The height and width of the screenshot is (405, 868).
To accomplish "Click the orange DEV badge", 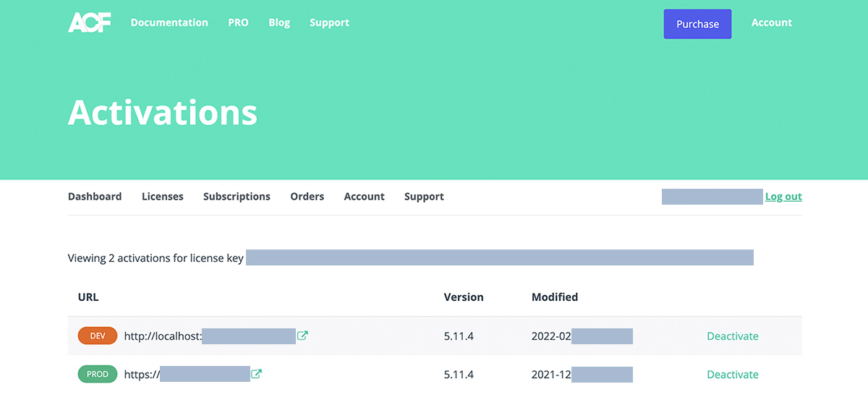I will [98, 336].
